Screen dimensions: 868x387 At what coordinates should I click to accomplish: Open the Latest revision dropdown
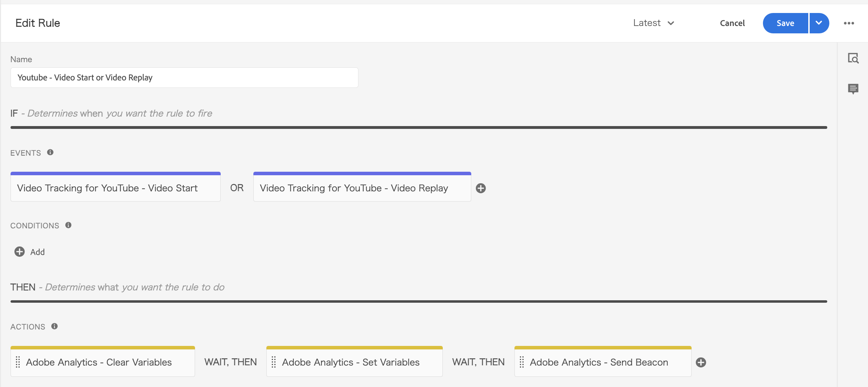click(654, 23)
